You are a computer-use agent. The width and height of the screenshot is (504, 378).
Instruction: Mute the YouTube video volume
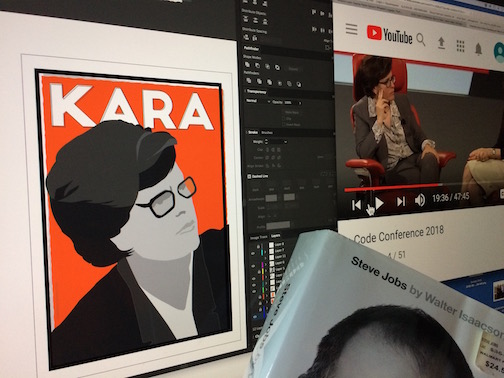(420, 200)
